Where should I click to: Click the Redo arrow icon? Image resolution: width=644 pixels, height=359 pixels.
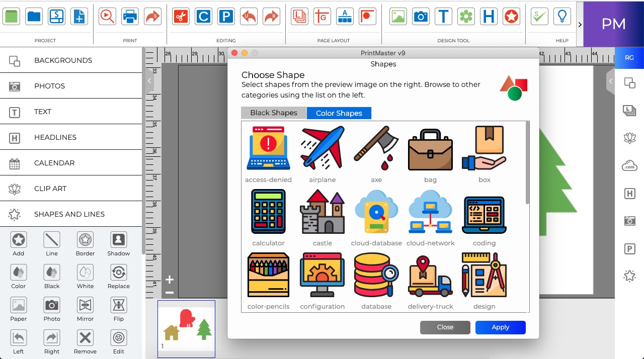pos(271,16)
